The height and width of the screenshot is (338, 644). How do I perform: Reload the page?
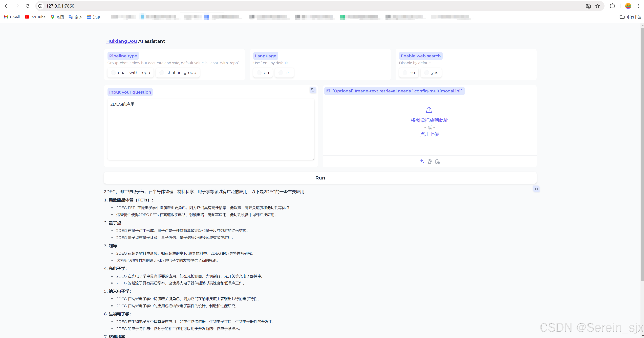(x=28, y=6)
